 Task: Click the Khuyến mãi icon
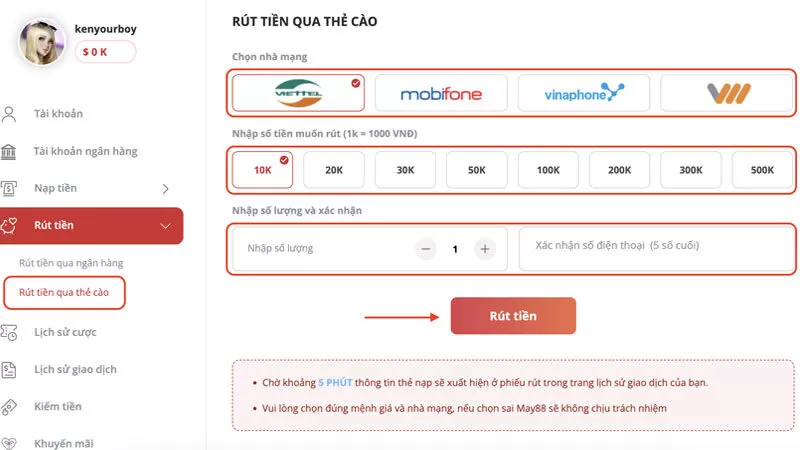[10, 442]
